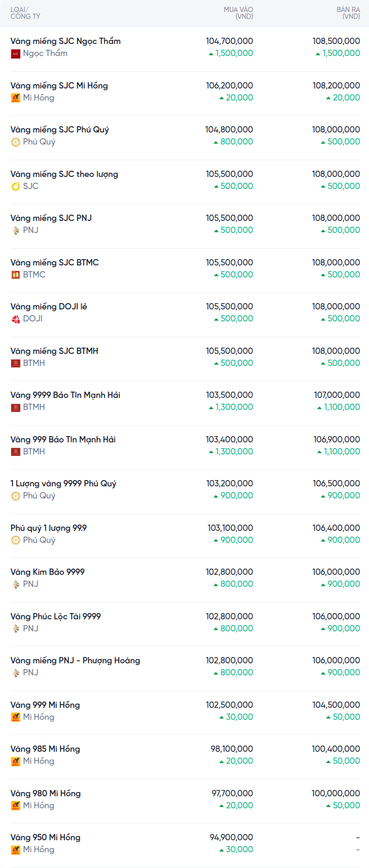This screenshot has width=369, height=868.
Task: Open Vàng miếng SJC Ngọc Thẩm product
Action: click(x=65, y=41)
